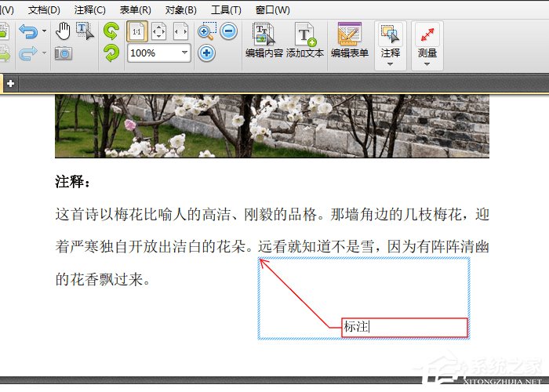Open the 窗口(W) menu
The image size is (549, 392).
pyautogui.click(x=272, y=9)
